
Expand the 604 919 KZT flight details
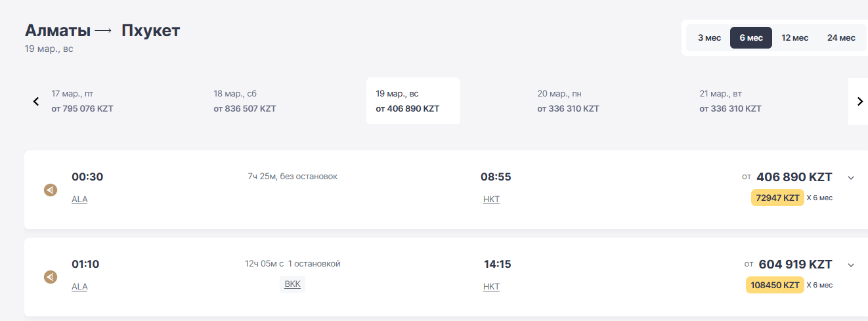tap(851, 265)
